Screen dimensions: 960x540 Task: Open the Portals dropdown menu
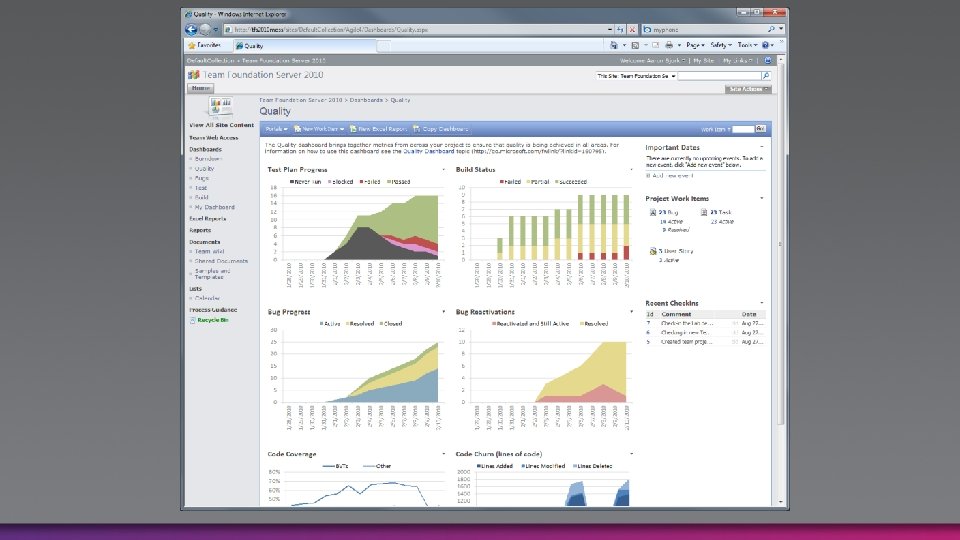(x=276, y=129)
